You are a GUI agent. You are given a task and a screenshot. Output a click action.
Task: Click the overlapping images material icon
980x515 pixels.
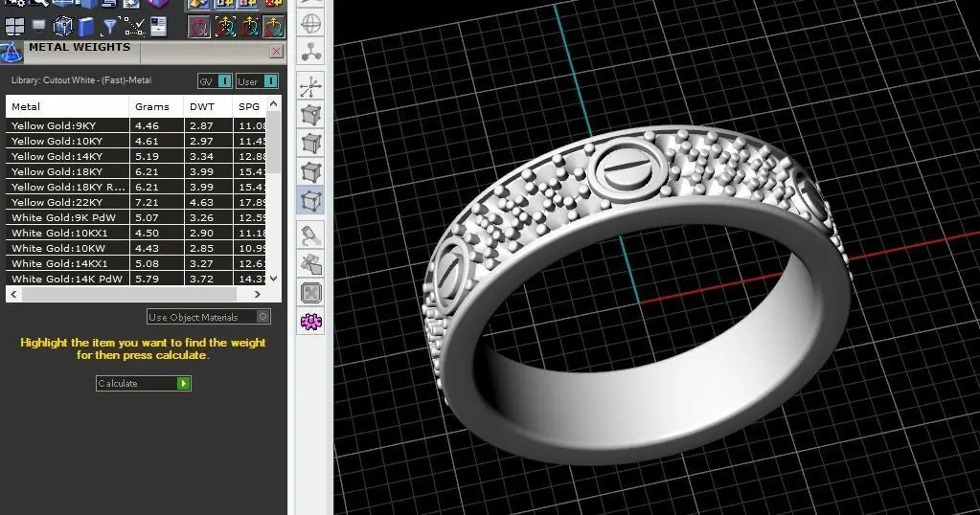tap(310, 264)
